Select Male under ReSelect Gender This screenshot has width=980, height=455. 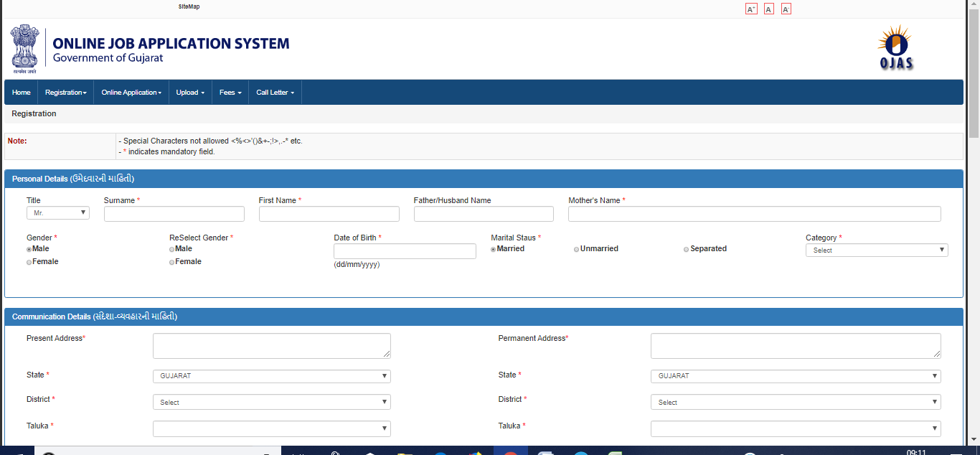tap(171, 248)
